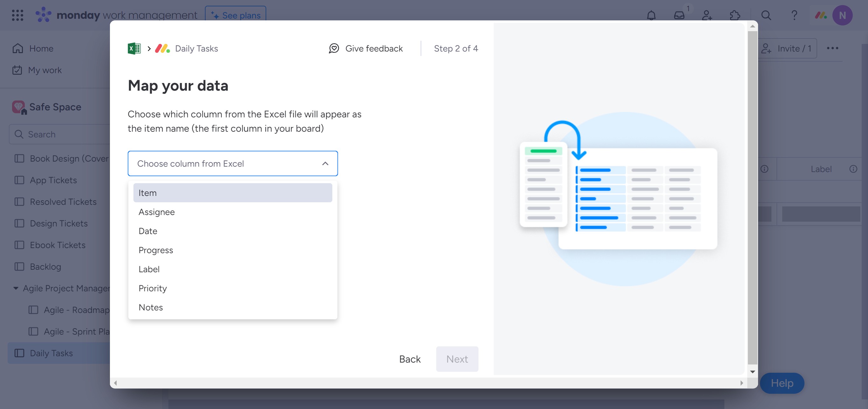Click the sidebar Search field
868x409 pixels.
tap(60, 134)
